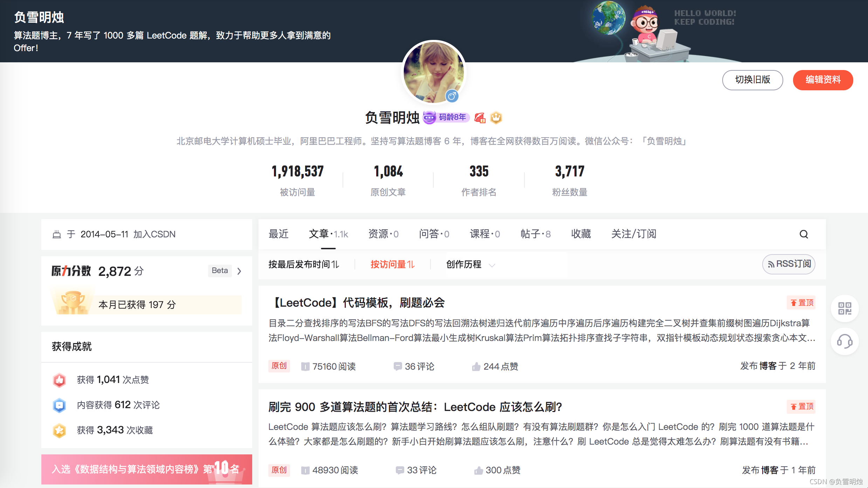Sort by 按最后发布时间
Viewport: 868px width, 488px height.
pyautogui.click(x=303, y=264)
